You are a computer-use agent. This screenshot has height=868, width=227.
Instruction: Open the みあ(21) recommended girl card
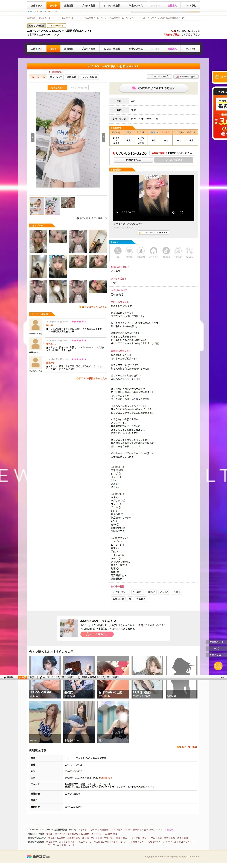[x=45, y=677]
